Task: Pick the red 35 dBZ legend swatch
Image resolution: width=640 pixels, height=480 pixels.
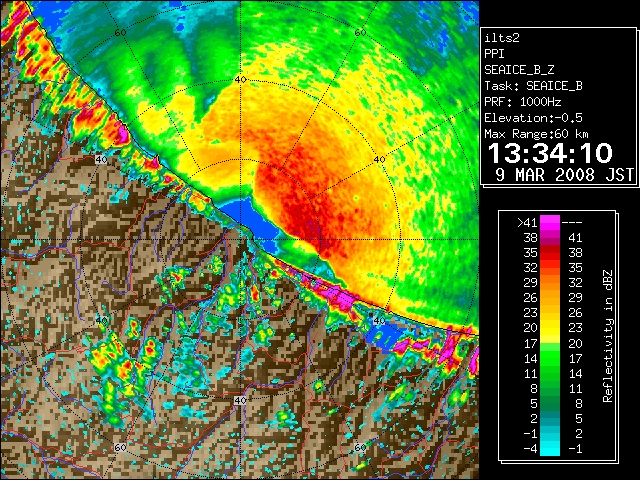Action: pos(550,253)
